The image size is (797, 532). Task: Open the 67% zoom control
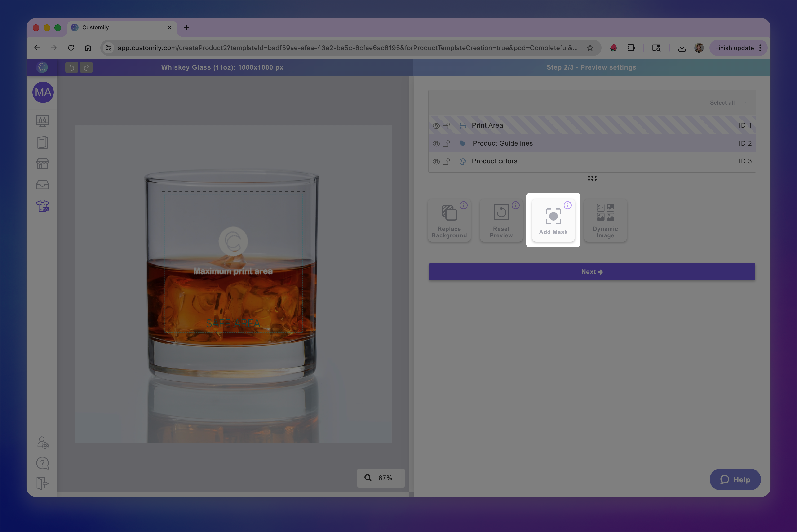pyautogui.click(x=380, y=478)
